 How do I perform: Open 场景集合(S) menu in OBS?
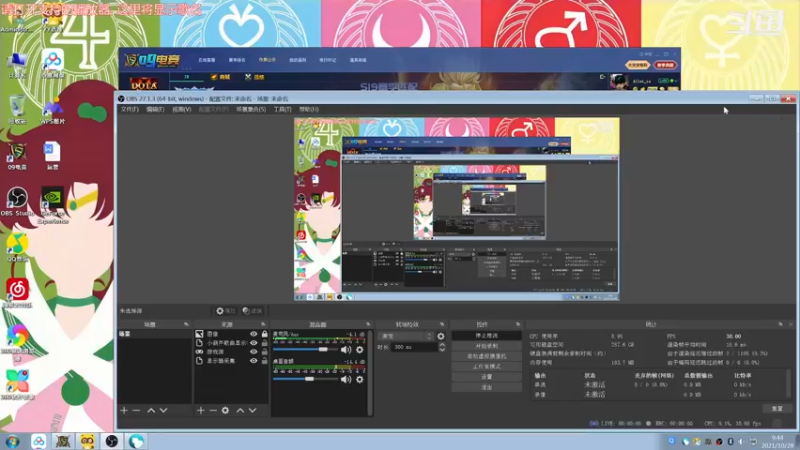point(251,110)
